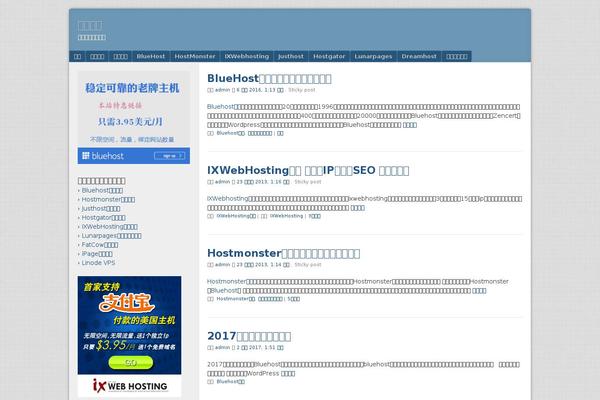
Task: Click IXWebHosting tag under second post
Action: tap(286, 216)
